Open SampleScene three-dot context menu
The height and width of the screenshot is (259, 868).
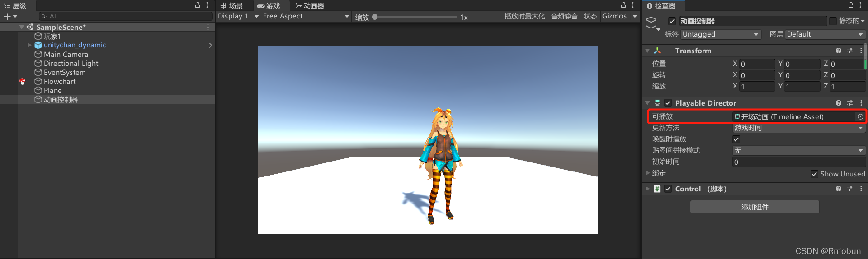coord(208,27)
